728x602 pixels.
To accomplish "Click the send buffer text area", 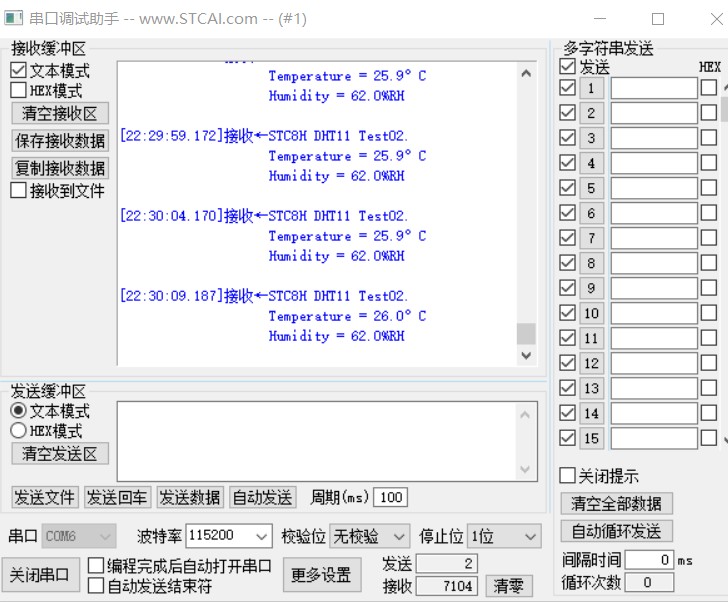I will (x=317, y=441).
